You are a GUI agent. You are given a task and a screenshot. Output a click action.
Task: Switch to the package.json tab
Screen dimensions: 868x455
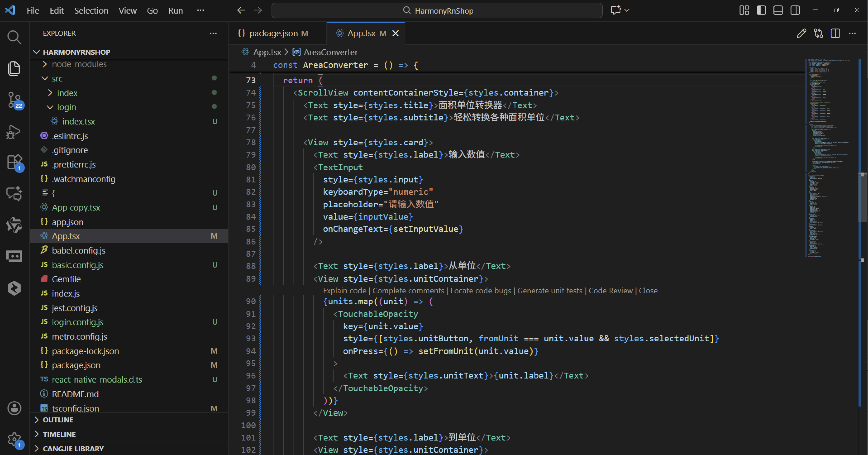pos(273,33)
